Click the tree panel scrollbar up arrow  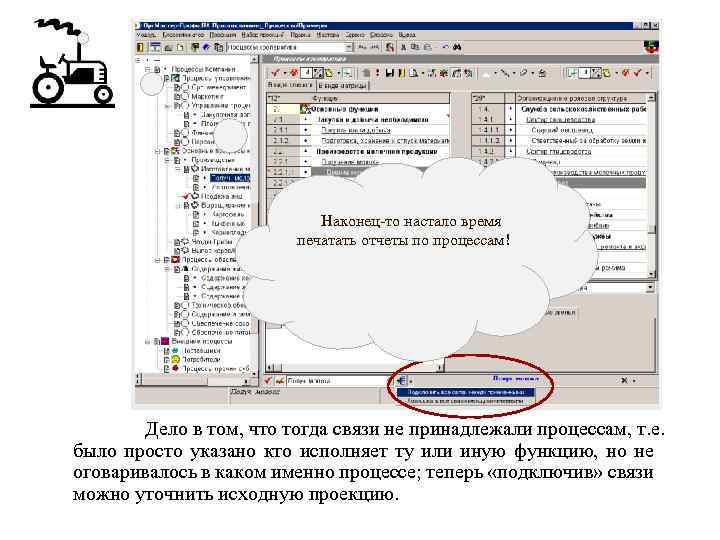pos(254,60)
